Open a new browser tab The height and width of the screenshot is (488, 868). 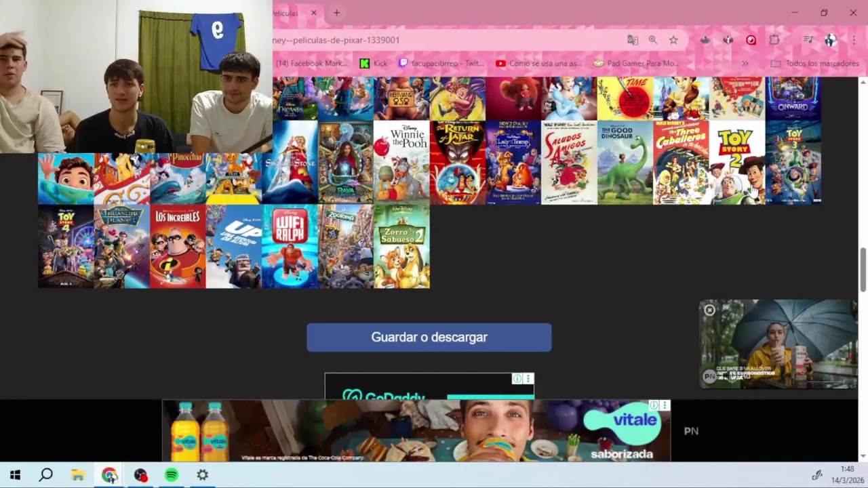point(336,13)
